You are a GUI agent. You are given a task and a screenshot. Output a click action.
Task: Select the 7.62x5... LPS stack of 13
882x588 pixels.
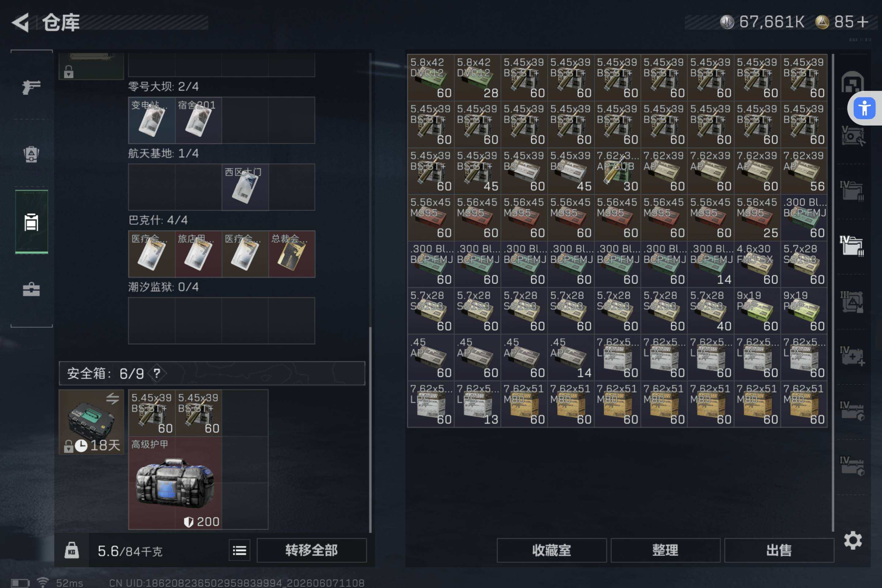(x=477, y=404)
